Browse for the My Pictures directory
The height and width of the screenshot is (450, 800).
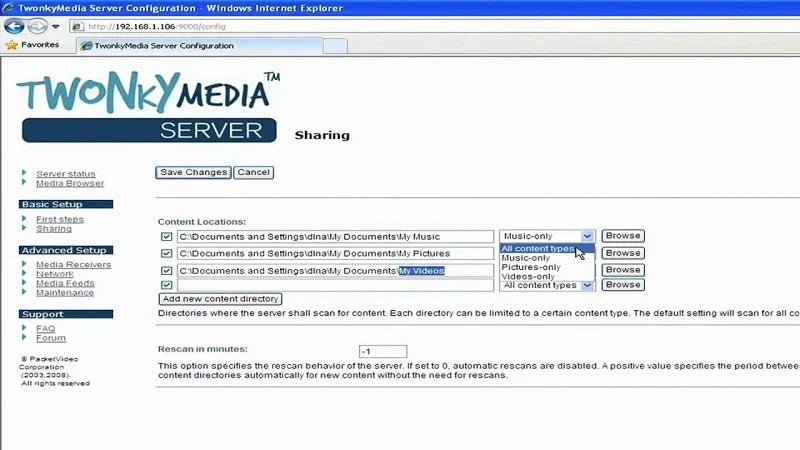point(623,253)
